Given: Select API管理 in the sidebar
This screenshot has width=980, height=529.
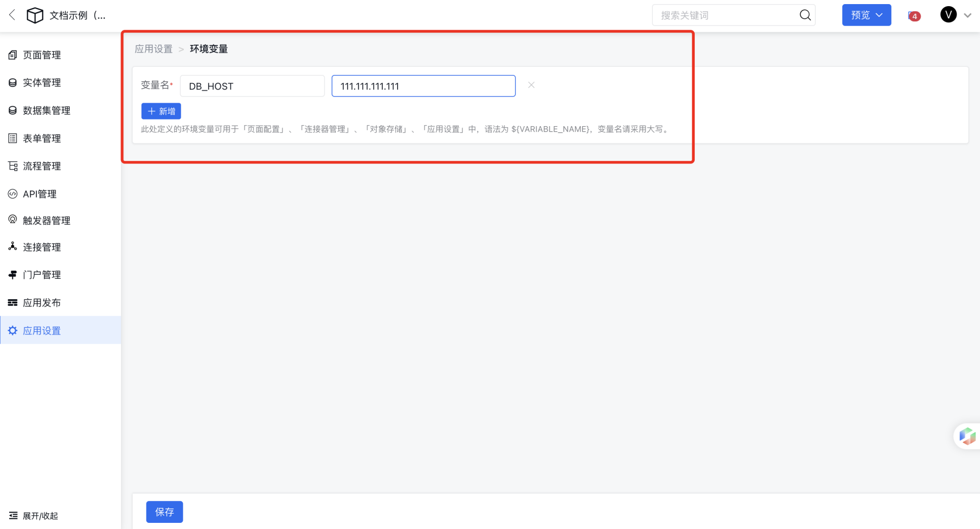Looking at the screenshot, I should point(40,194).
